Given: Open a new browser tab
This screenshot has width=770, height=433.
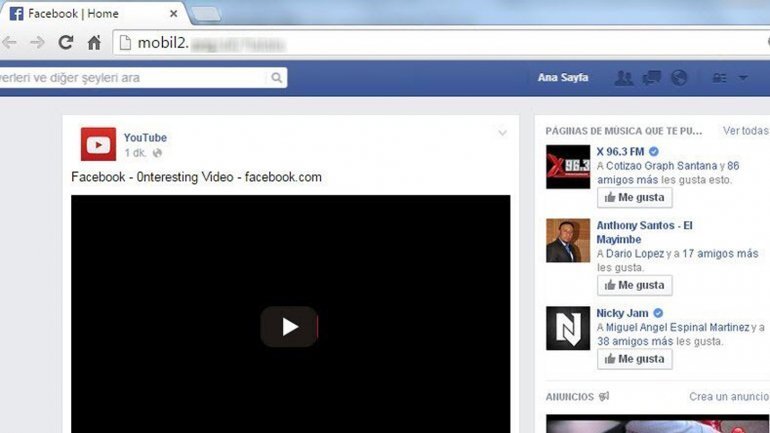Looking at the screenshot, I should [205, 15].
